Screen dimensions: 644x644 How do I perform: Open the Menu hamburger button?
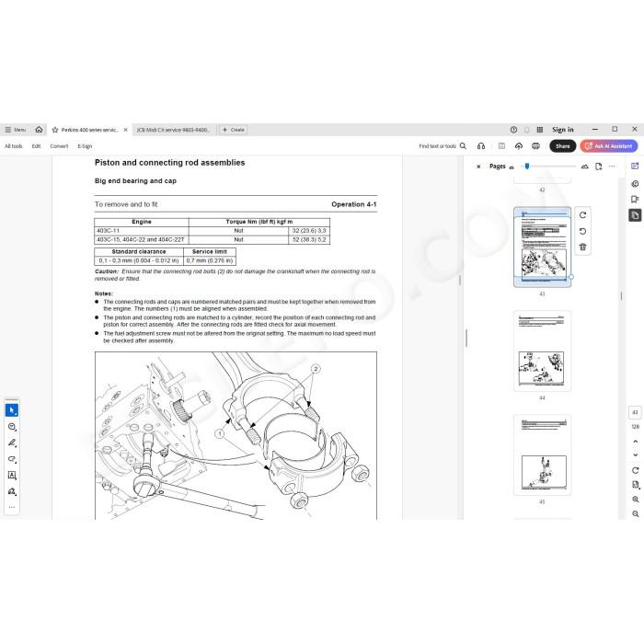pyautogui.click(x=16, y=130)
